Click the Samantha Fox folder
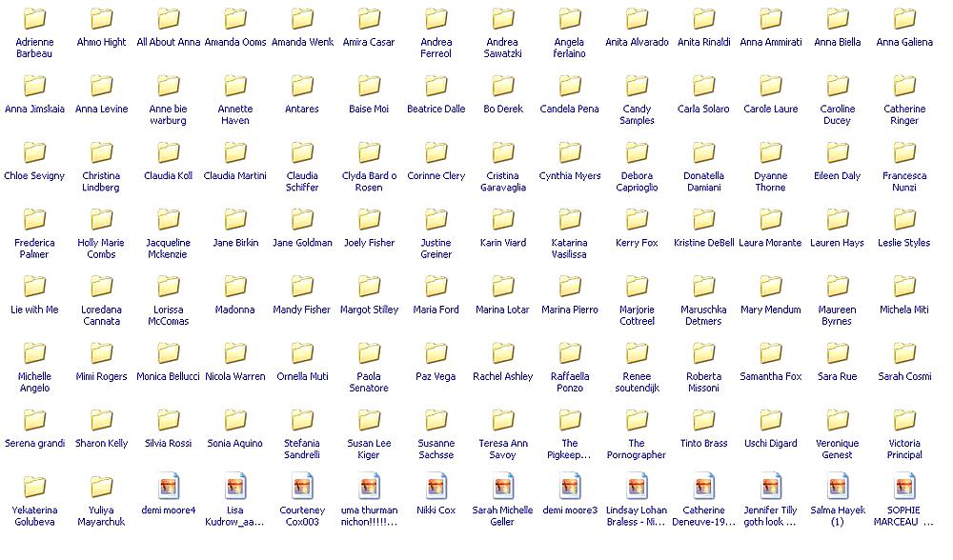This screenshot has height=560, width=953. pos(770,353)
